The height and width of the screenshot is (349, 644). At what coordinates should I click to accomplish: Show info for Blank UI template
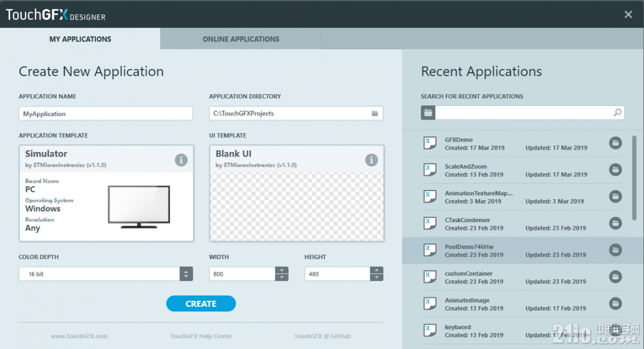[371, 160]
